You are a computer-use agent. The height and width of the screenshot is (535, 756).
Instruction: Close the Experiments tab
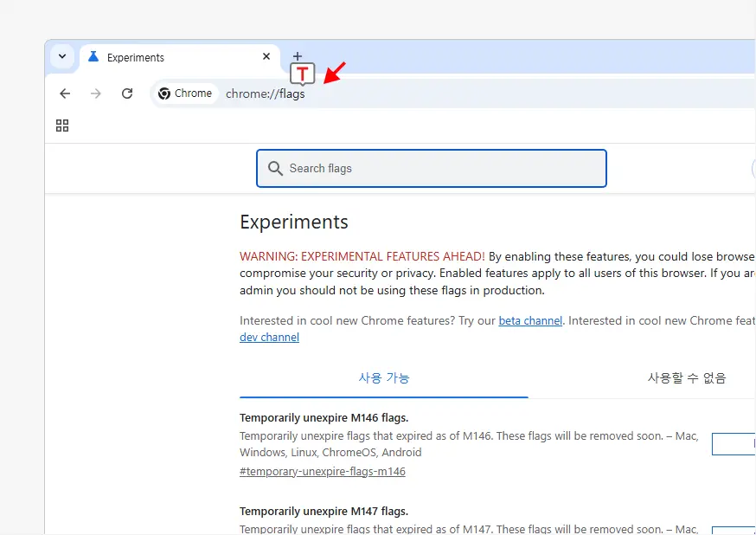[x=266, y=56]
